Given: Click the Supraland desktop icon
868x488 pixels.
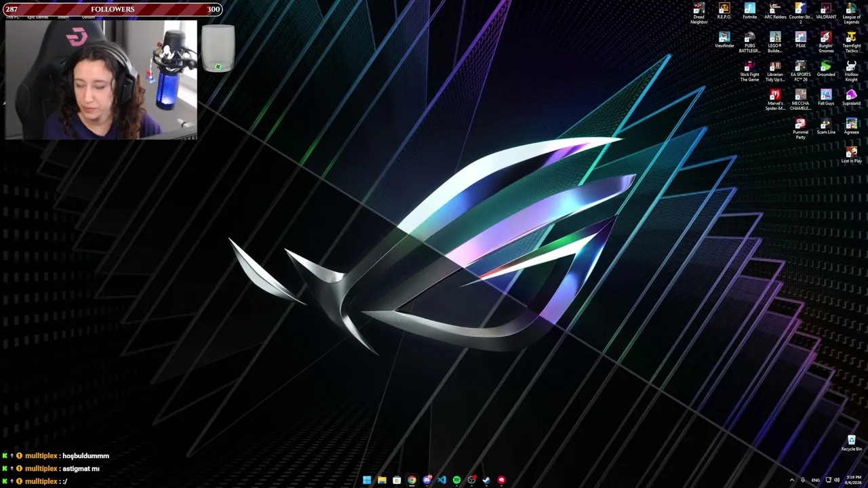Looking at the screenshot, I should click(x=852, y=98).
